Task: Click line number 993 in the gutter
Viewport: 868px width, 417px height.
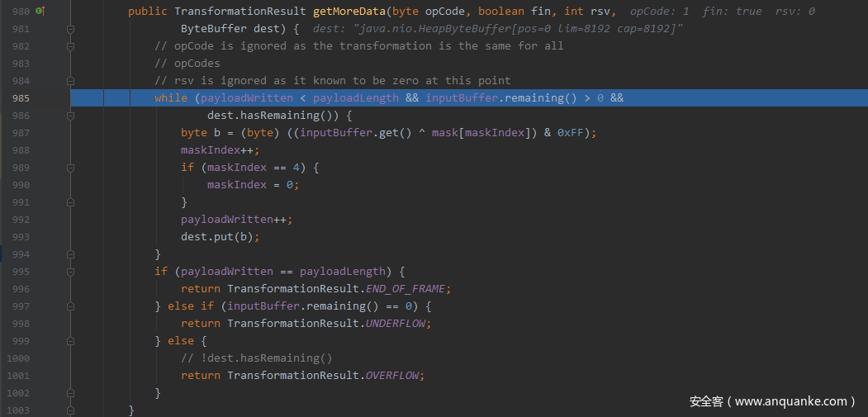Action: (x=21, y=236)
